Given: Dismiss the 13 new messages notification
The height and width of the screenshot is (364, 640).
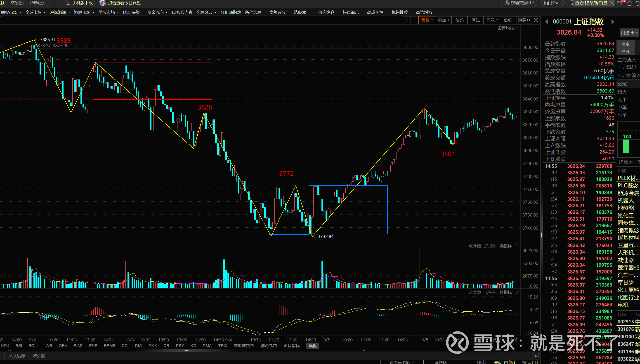Looking at the screenshot, I should coord(612,3).
